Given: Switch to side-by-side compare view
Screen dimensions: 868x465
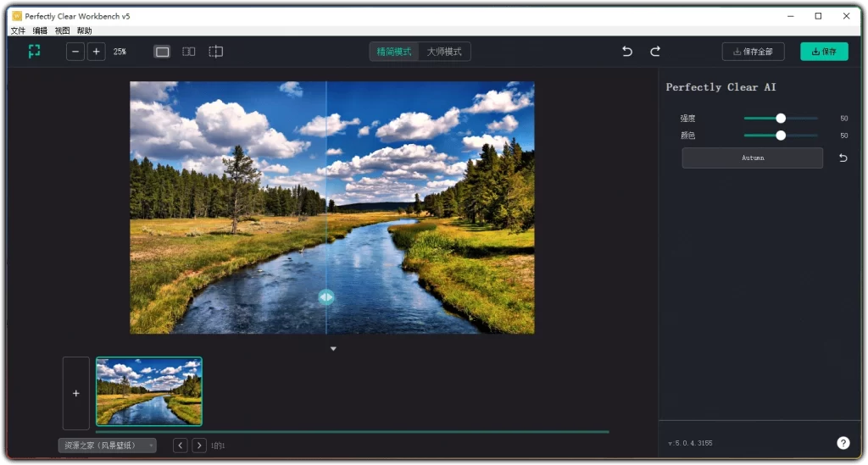Looking at the screenshot, I should [189, 52].
